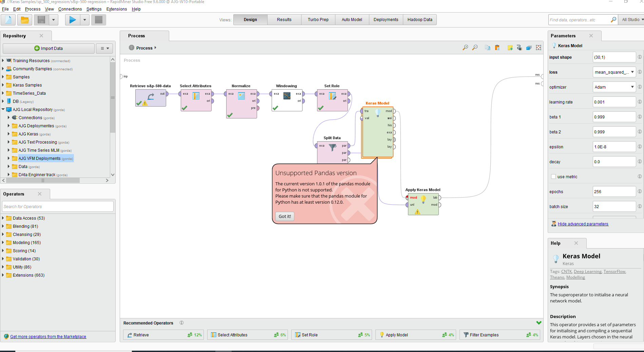644x352 pixels.
Task: Expand the Keras Samples repository folder
Action: click(x=3, y=85)
